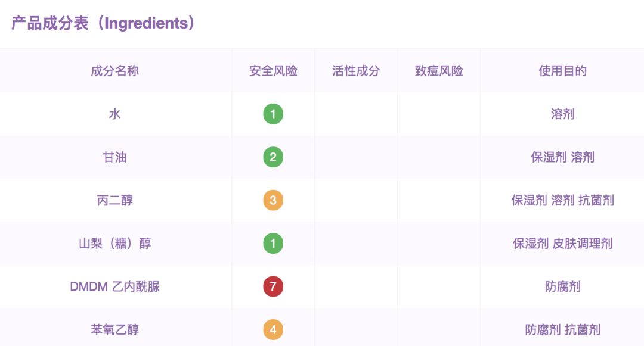
Task: Select orange badge 4 for 苯氧乙醇
Action: [273, 329]
